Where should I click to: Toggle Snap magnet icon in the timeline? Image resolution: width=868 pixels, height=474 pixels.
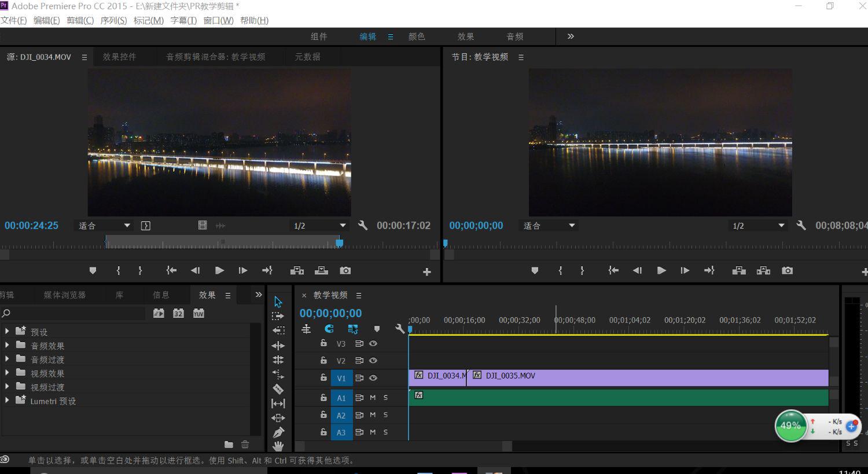coord(329,329)
